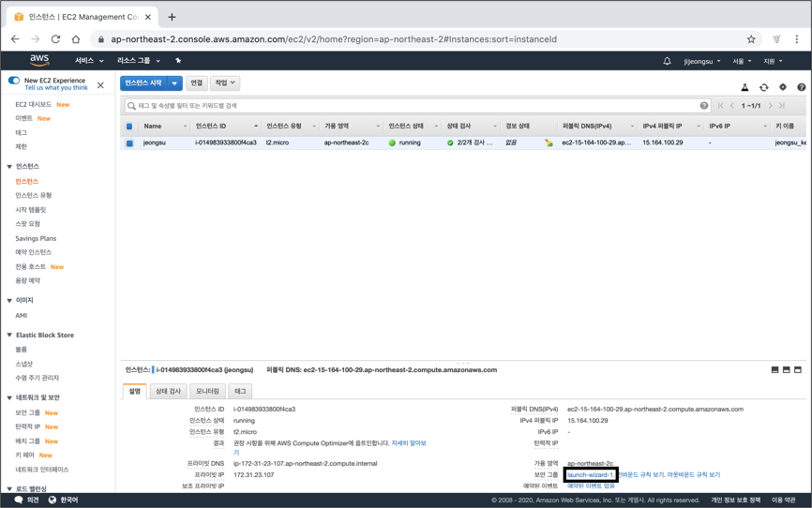Open the Chrome three-dot menu
812x508 pixels.
[x=796, y=39]
